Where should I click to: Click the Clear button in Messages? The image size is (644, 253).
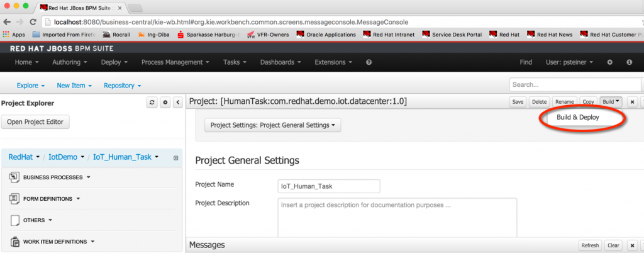pos(613,245)
